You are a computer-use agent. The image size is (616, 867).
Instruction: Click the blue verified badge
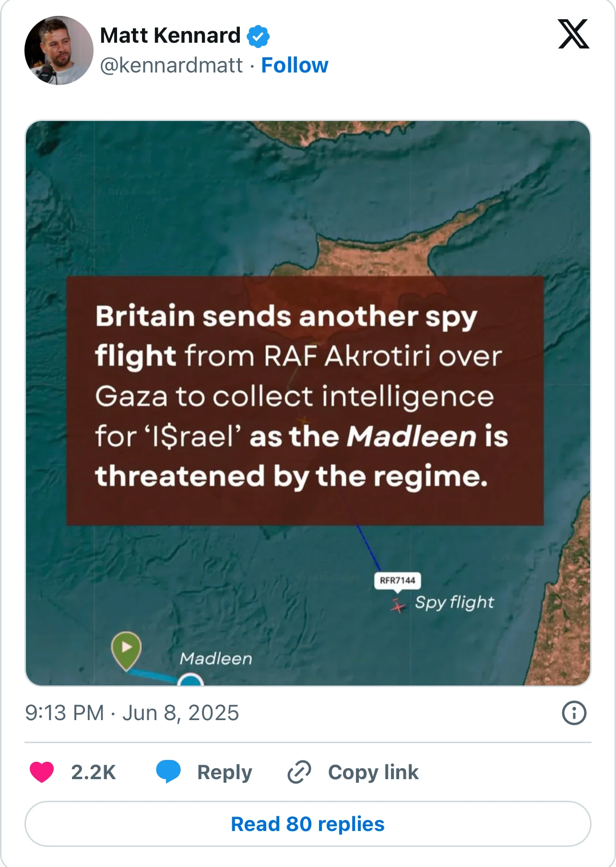tap(258, 36)
